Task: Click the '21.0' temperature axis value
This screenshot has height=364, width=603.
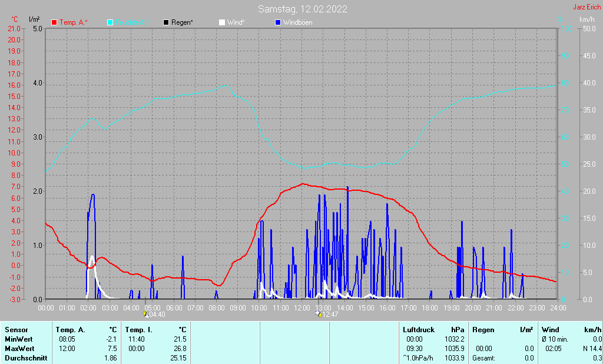Action: click(14, 29)
